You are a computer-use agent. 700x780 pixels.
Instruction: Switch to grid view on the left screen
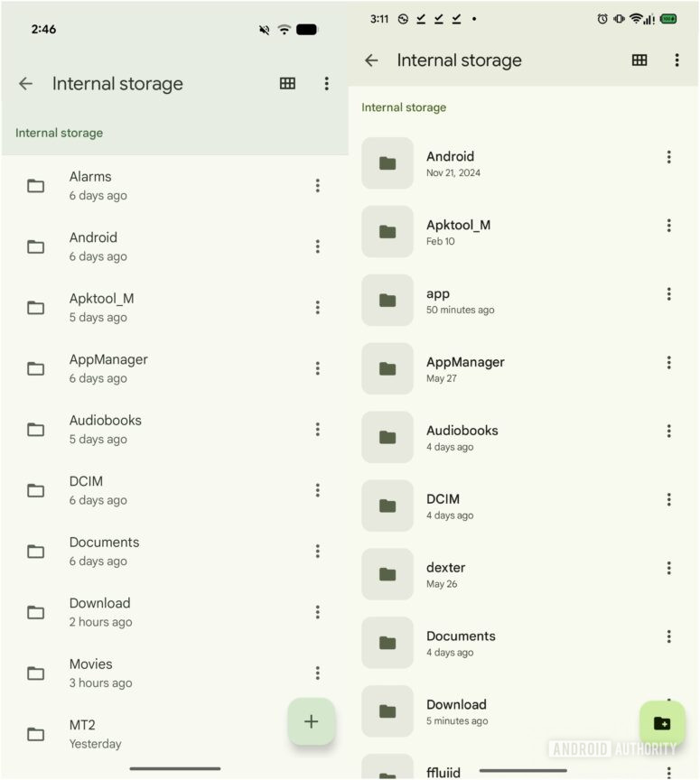[287, 83]
